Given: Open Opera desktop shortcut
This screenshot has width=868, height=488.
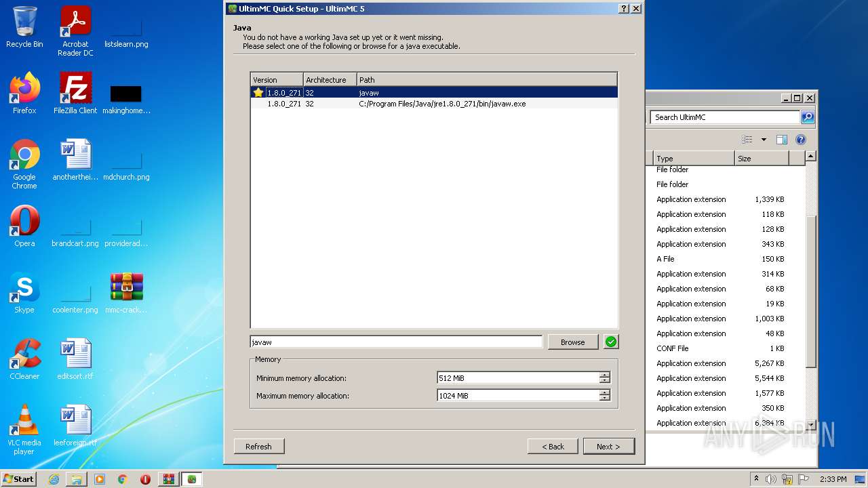Looking at the screenshot, I should (24, 226).
